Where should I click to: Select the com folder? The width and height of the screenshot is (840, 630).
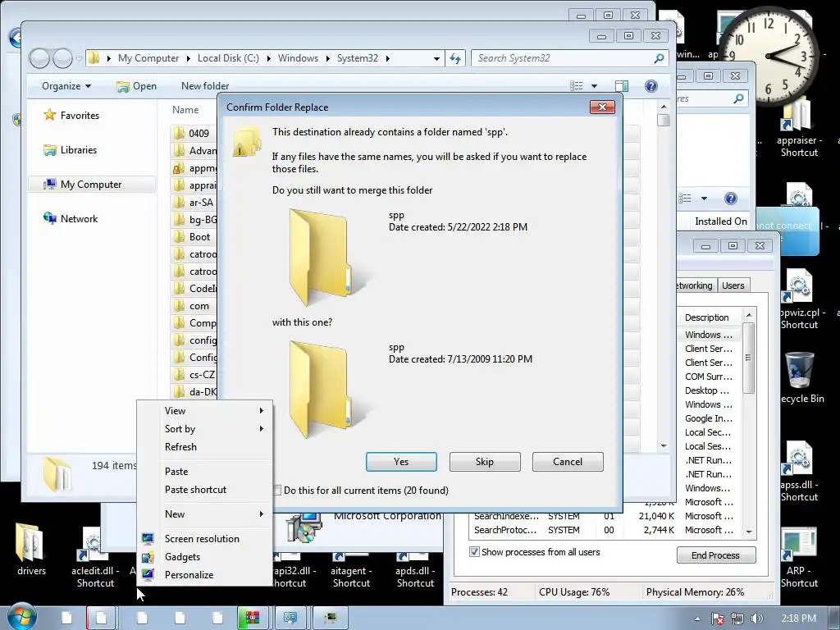[x=194, y=306]
